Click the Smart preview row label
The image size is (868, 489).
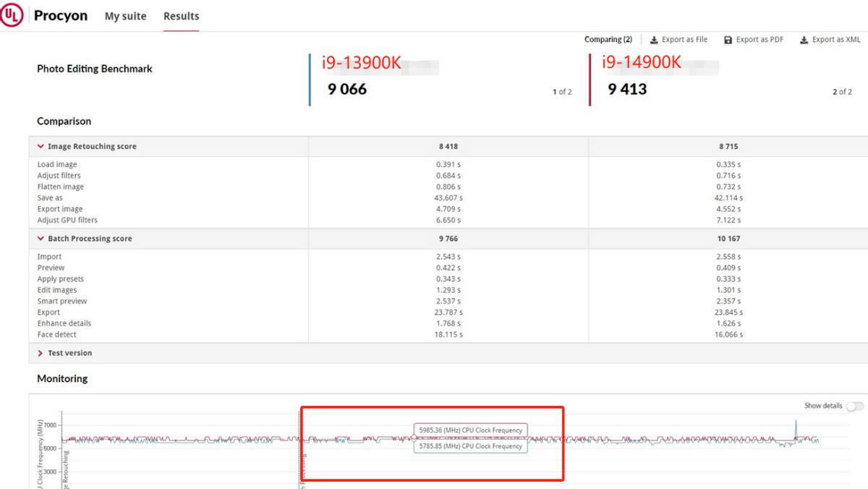(x=62, y=301)
